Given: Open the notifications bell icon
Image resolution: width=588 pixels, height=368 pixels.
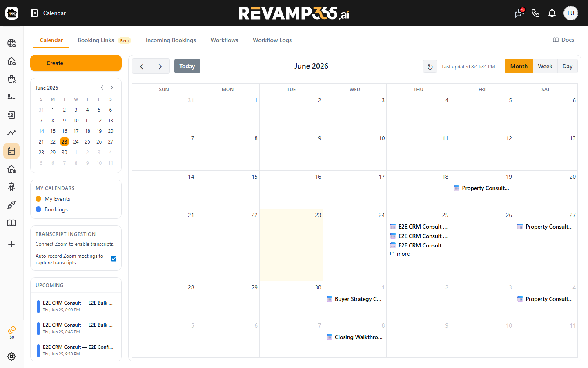Looking at the screenshot, I should click(552, 13).
